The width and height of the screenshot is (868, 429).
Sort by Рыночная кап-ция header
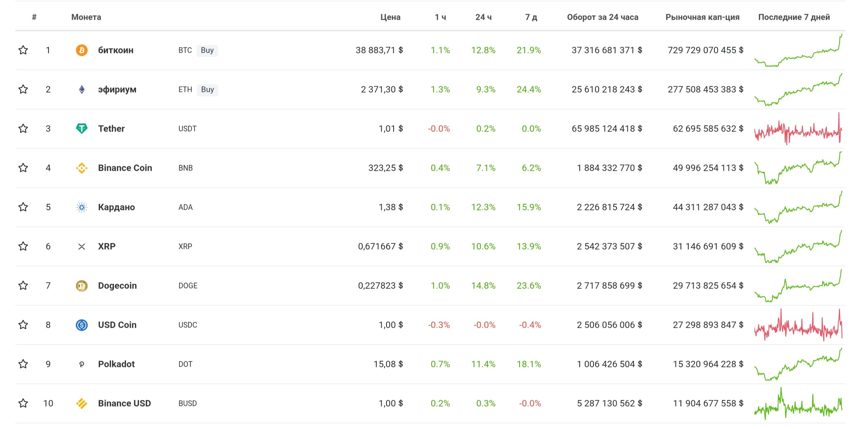click(703, 17)
